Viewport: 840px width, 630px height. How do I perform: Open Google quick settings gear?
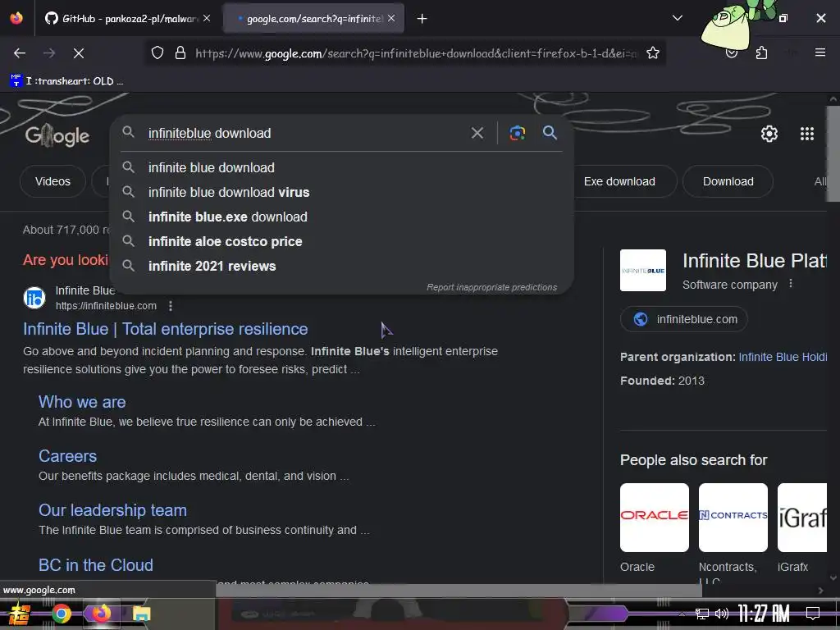tap(769, 134)
